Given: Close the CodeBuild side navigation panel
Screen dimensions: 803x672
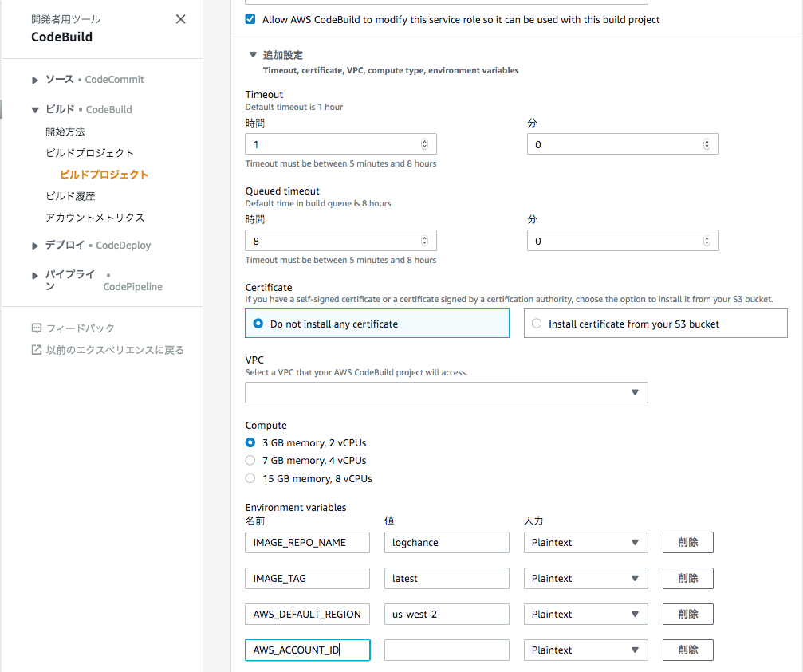Looking at the screenshot, I should pyautogui.click(x=181, y=19).
